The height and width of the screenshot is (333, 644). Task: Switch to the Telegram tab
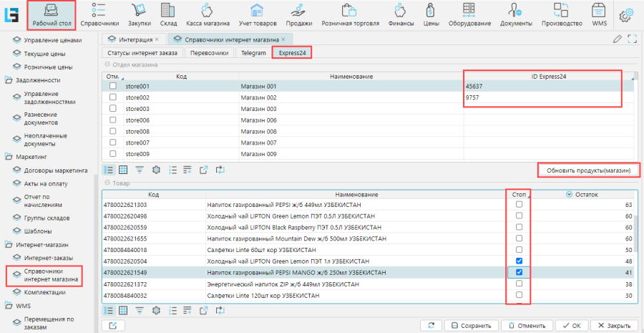(x=253, y=53)
